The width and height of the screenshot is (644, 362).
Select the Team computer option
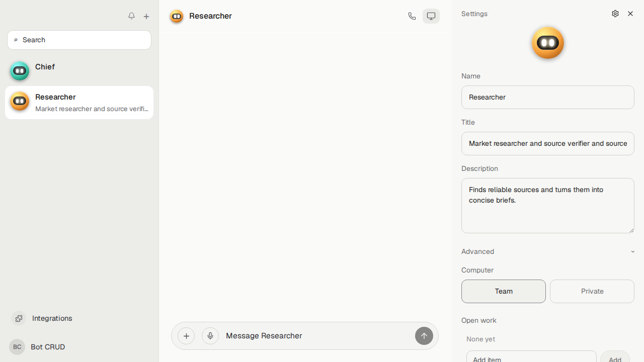point(504,291)
